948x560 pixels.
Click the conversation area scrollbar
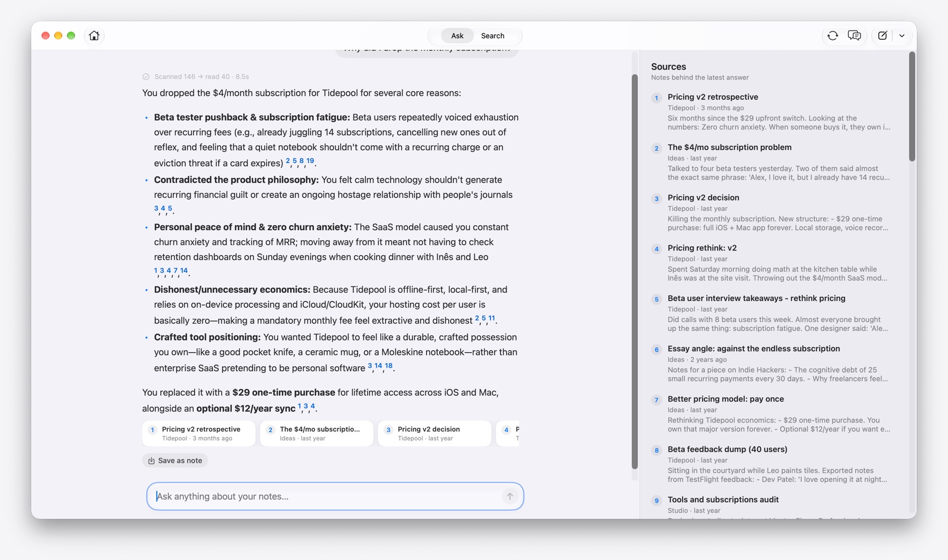pos(635,271)
